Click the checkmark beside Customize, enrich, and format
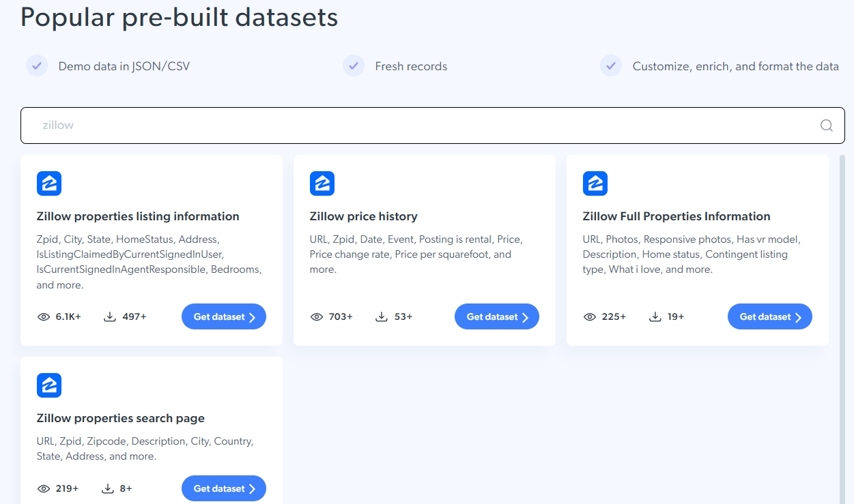 click(x=611, y=65)
